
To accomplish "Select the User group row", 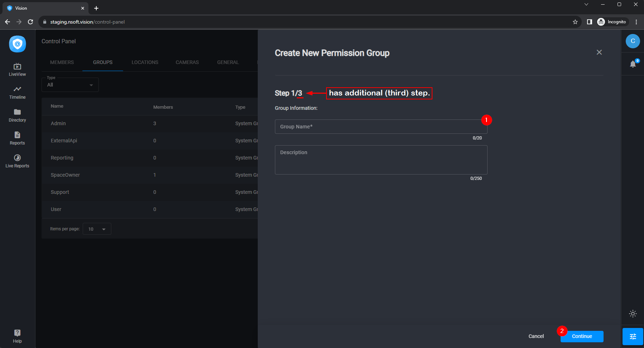I will (x=150, y=209).
